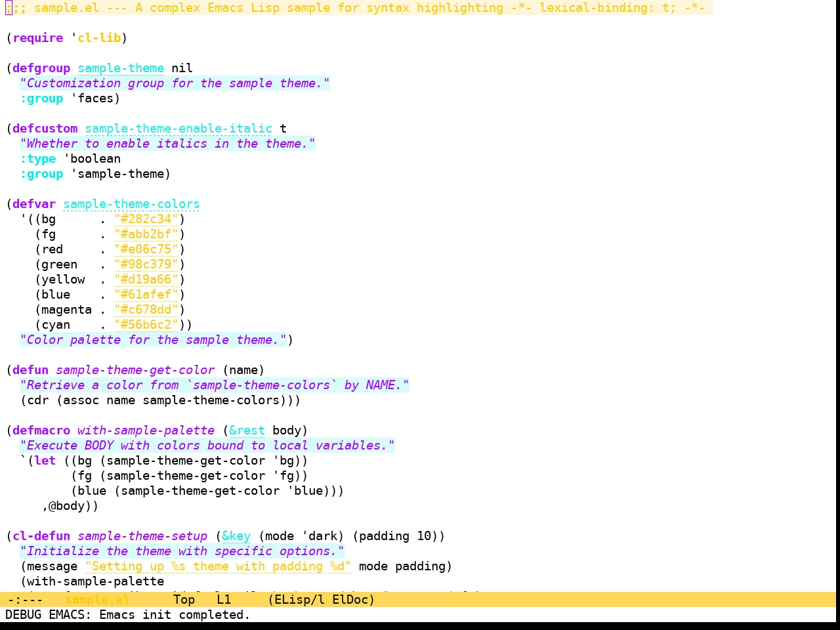Click the 'cl-defun' keyword
Image resolution: width=840 pixels, height=630 pixels.
(x=41, y=536)
